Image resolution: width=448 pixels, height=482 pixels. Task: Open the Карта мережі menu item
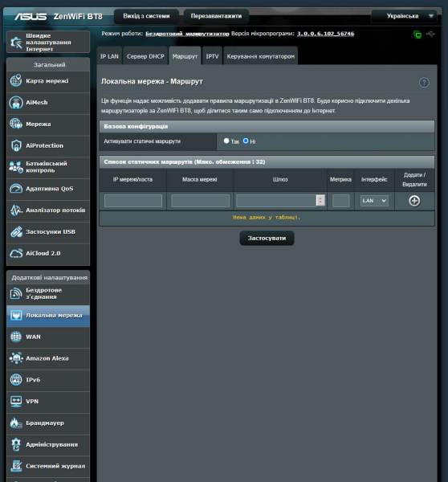click(x=47, y=81)
